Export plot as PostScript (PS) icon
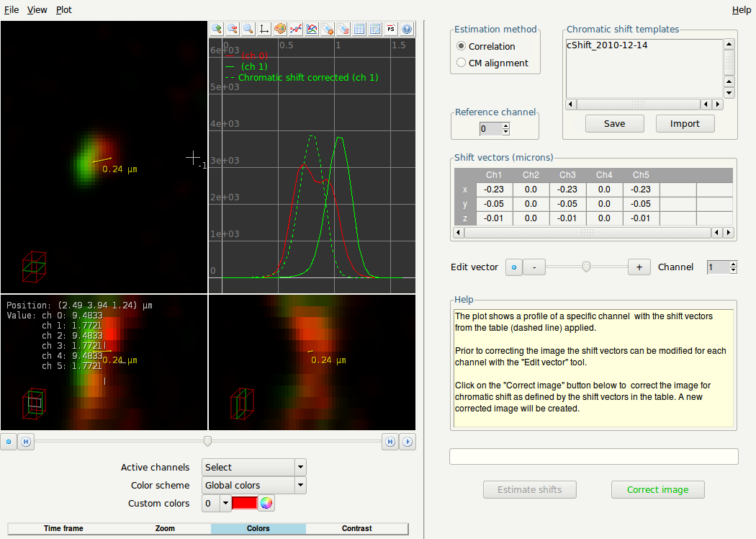This screenshot has height=539, width=756. point(391,29)
